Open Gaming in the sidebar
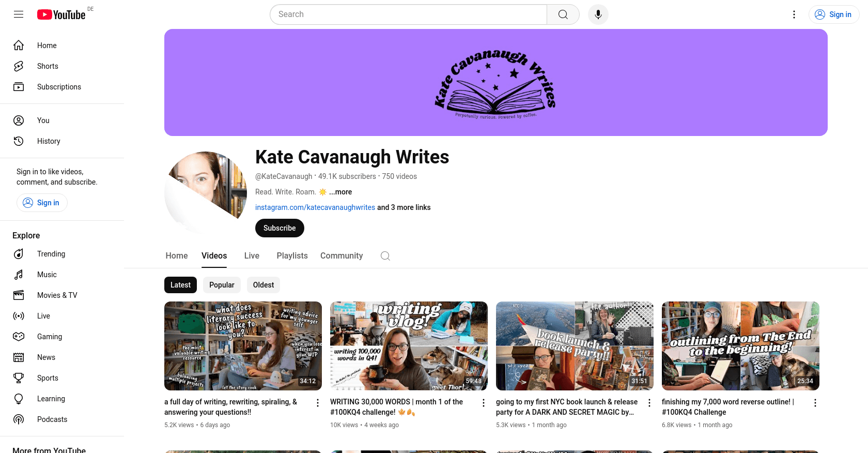 50,337
